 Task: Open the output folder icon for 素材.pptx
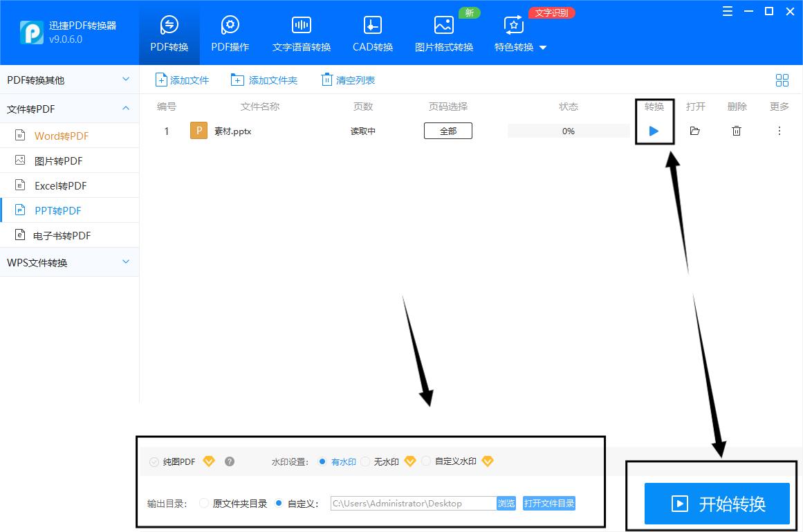695,130
